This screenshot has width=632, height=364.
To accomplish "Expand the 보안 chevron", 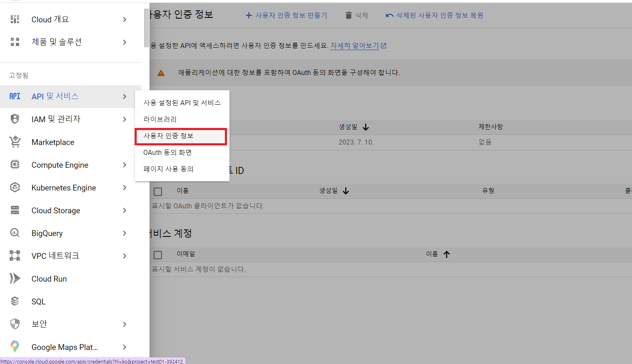I will click(125, 324).
